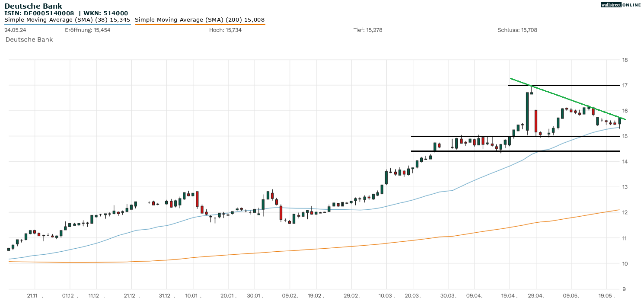Click x-axis date 30.03.
Screen dimensions: 644x298
point(448,295)
